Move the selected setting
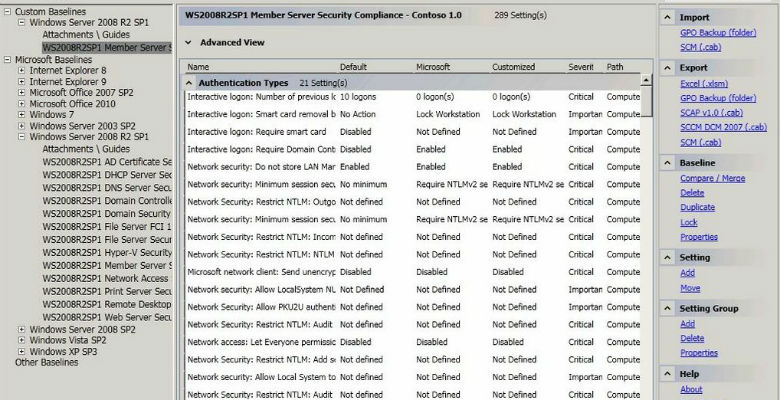Viewport: 780px width, 400px height. tap(690, 288)
